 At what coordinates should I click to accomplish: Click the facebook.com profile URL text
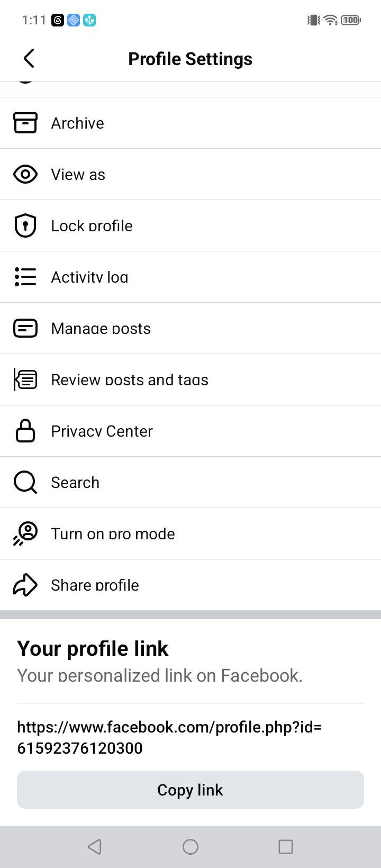click(169, 737)
